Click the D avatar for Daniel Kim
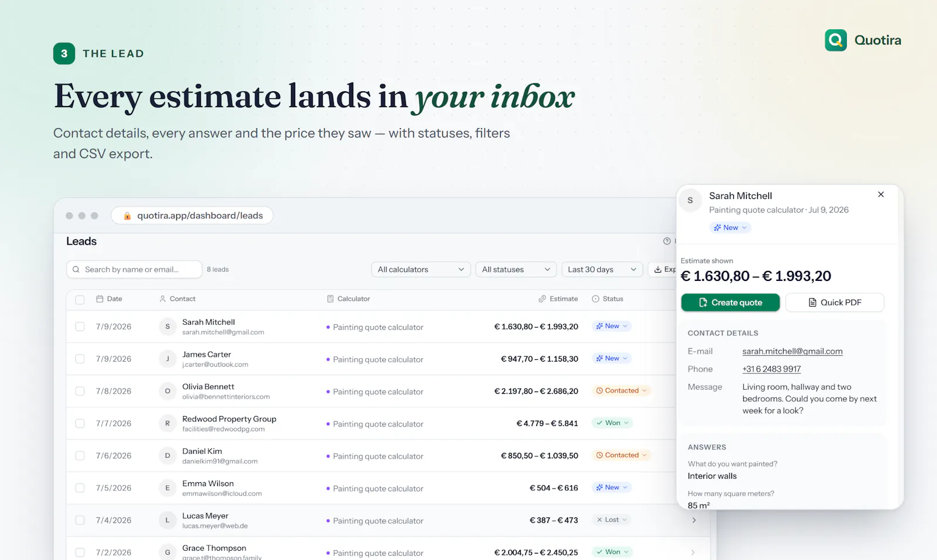Screen dimensions: 937x560 coord(167,455)
